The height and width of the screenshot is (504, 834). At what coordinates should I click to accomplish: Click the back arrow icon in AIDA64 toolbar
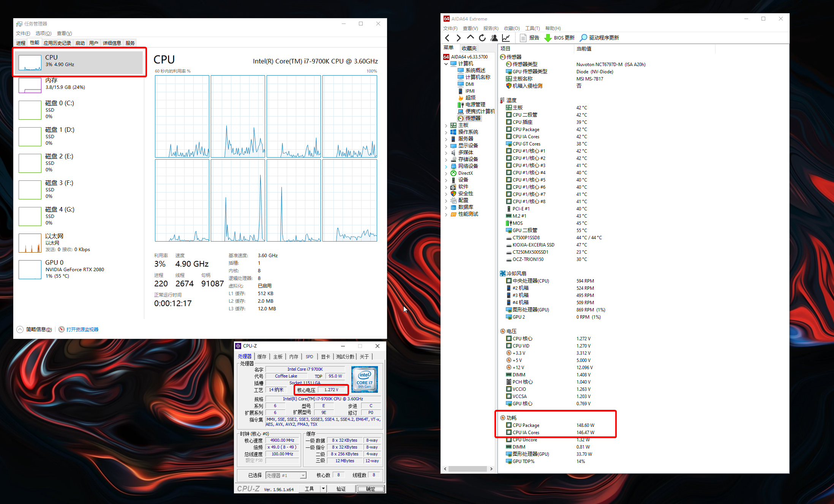coord(447,38)
